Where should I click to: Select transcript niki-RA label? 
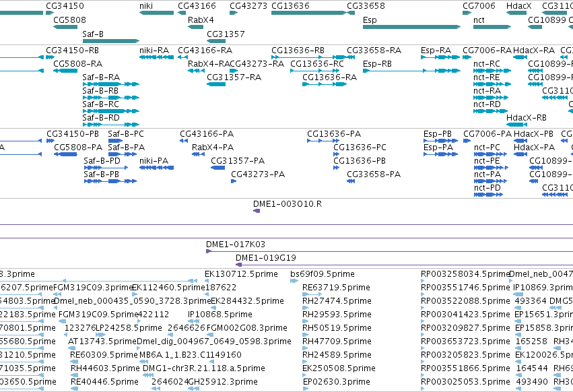click(x=154, y=50)
